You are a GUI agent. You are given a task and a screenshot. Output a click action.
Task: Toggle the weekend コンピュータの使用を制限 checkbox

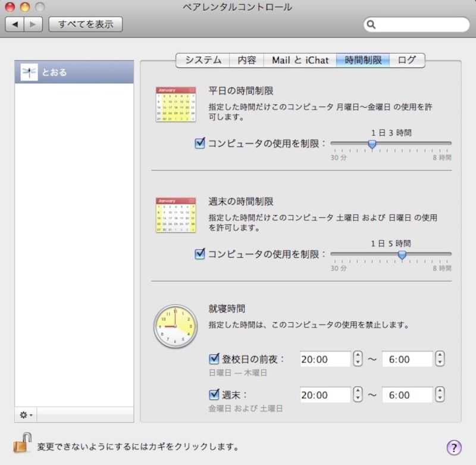coord(200,254)
